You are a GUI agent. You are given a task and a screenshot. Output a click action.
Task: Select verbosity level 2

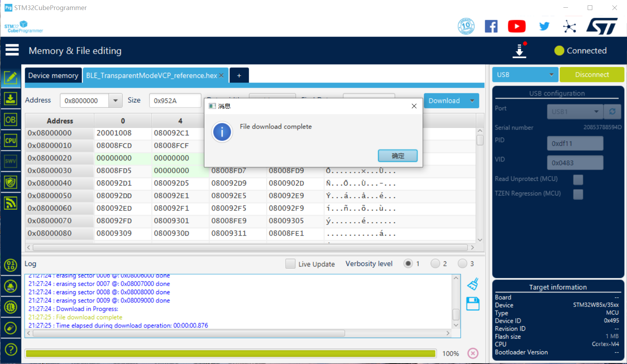click(x=435, y=264)
